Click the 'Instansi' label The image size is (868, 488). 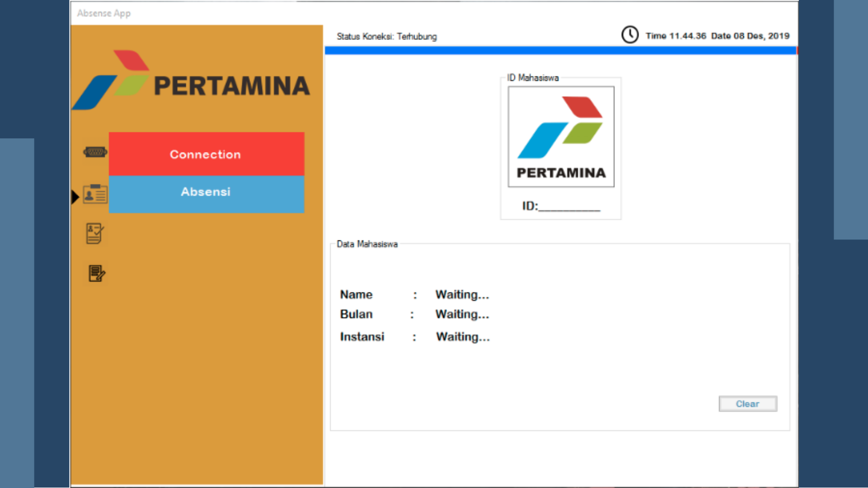click(362, 337)
